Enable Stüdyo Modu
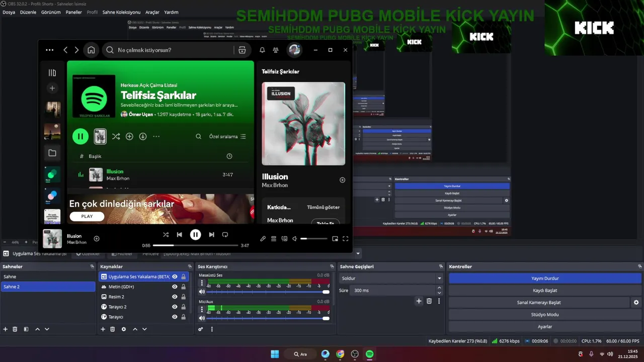Screen dimensions: 644x362 point(545,315)
